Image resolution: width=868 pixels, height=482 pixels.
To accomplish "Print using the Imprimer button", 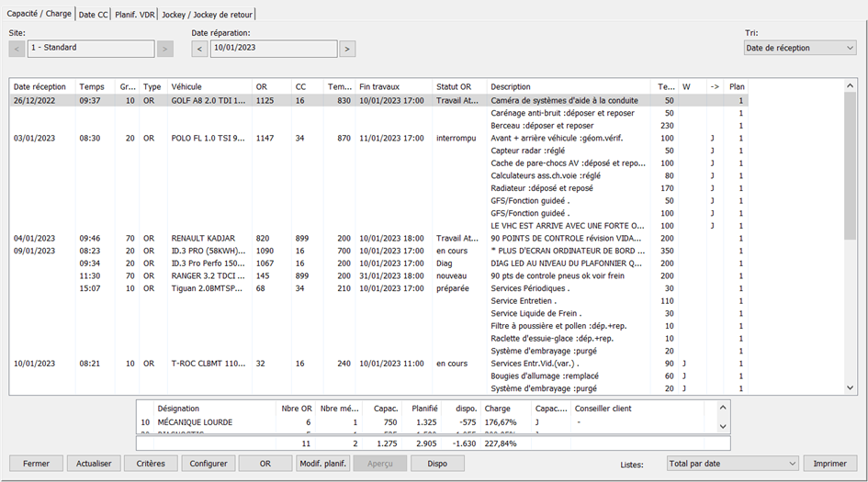I will 829,464.
